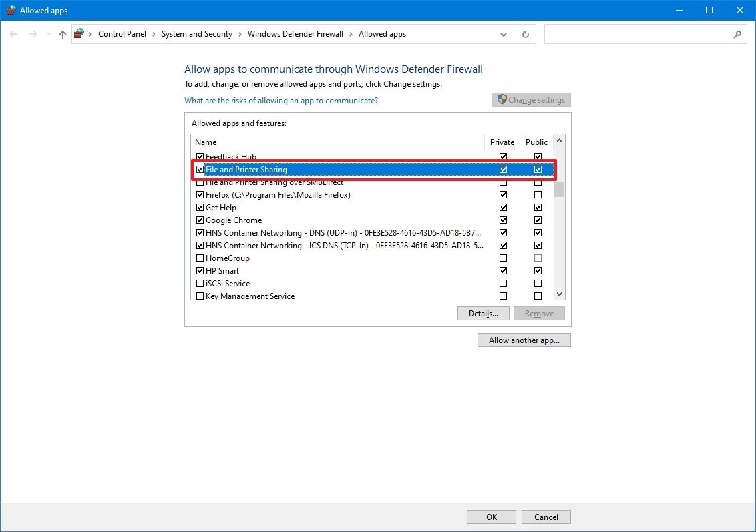Click the Control Panel icon in address bar
The width and height of the screenshot is (756, 532).
point(78,33)
